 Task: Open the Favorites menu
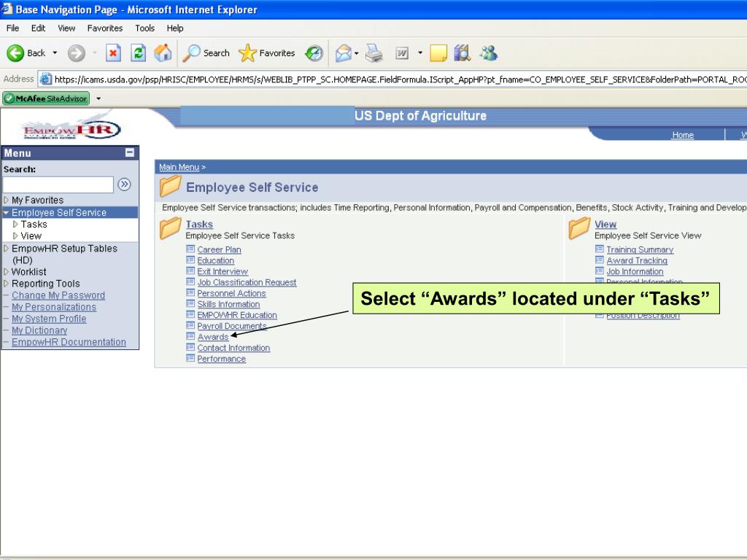coord(104,28)
